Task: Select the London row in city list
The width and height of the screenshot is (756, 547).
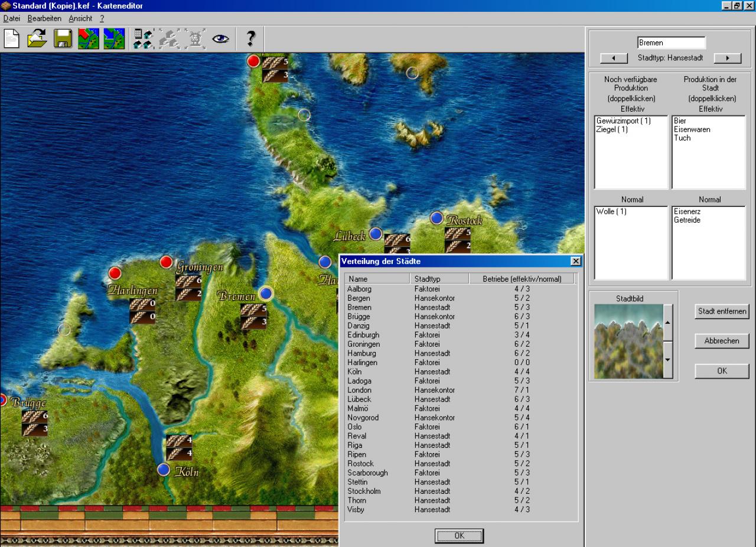Action: 460,390
